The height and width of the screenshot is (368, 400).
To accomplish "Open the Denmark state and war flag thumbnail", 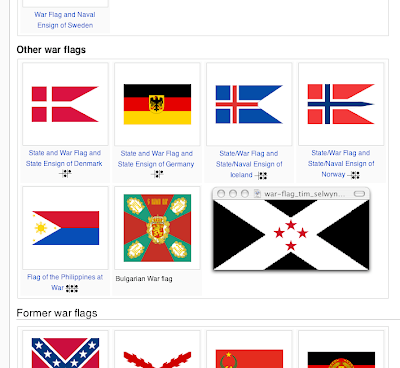I will (x=65, y=104).
